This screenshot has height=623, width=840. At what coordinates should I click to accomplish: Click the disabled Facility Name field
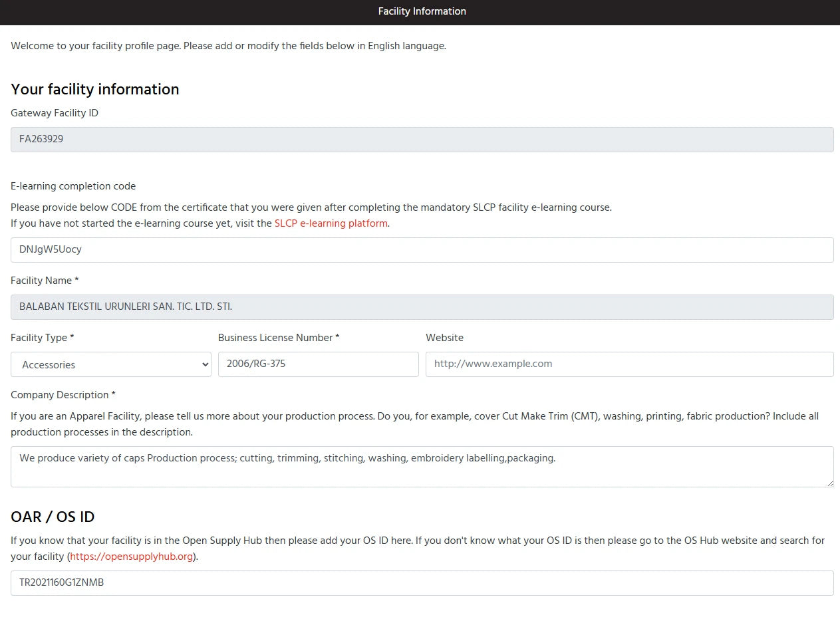point(422,307)
